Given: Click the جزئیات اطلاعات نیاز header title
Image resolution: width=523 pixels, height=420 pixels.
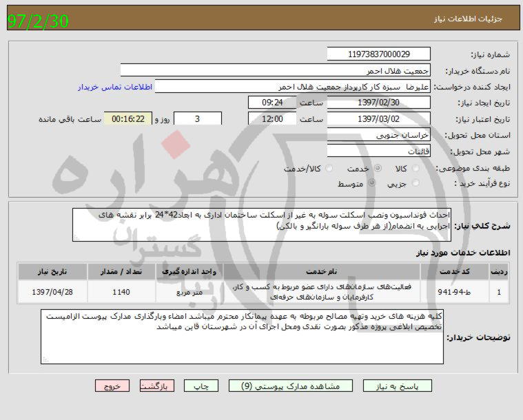Looking at the screenshot, I should tap(468, 19).
